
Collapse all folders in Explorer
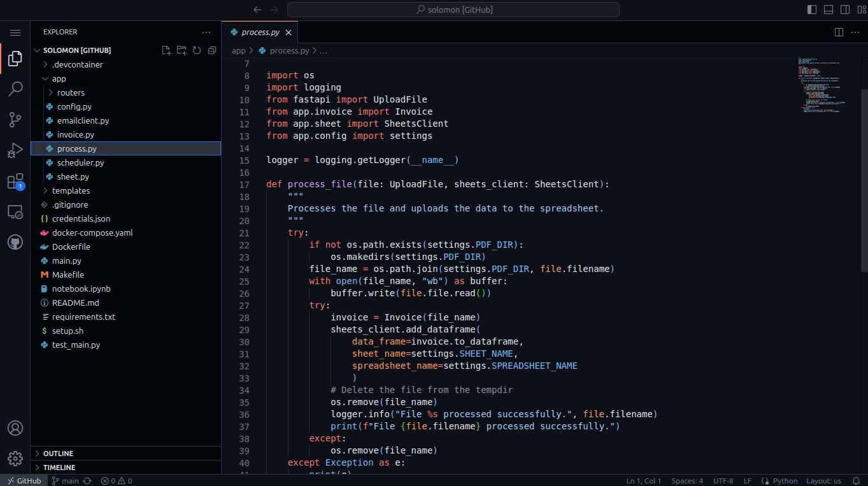(212, 50)
